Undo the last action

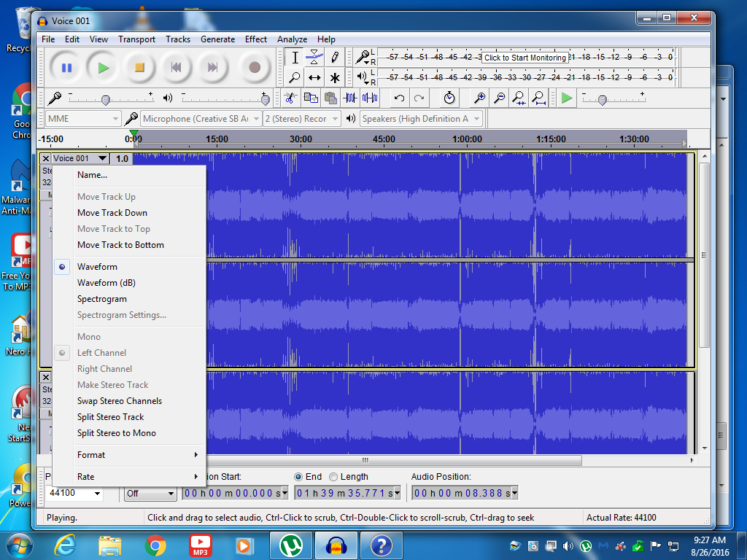(x=399, y=98)
